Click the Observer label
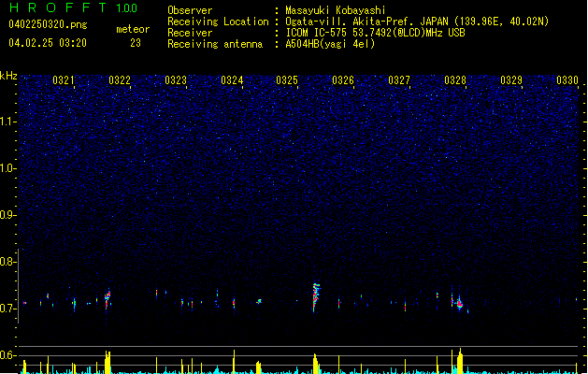 pyautogui.click(x=190, y=10)
